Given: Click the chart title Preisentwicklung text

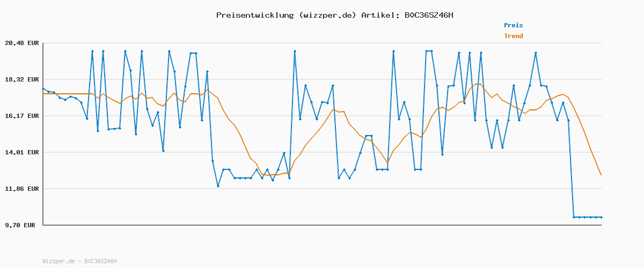Looking at the screenshot, I should click(255, 15).
